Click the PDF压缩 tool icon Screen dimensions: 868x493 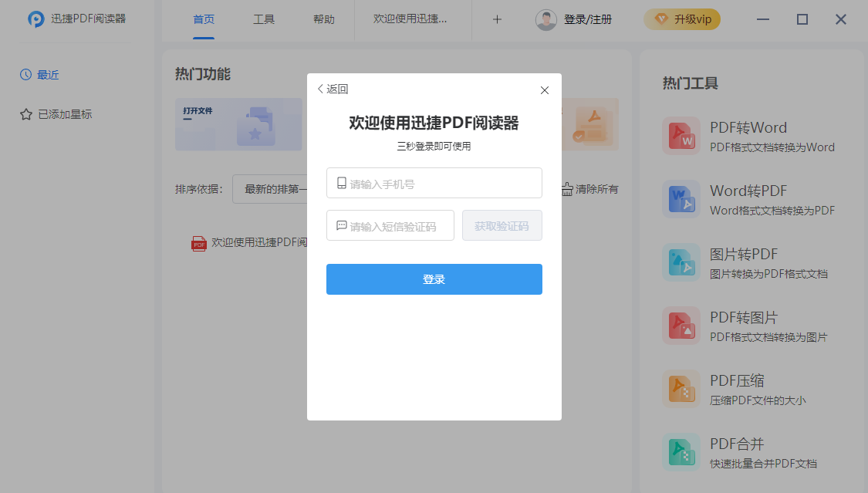pos(681,389)
